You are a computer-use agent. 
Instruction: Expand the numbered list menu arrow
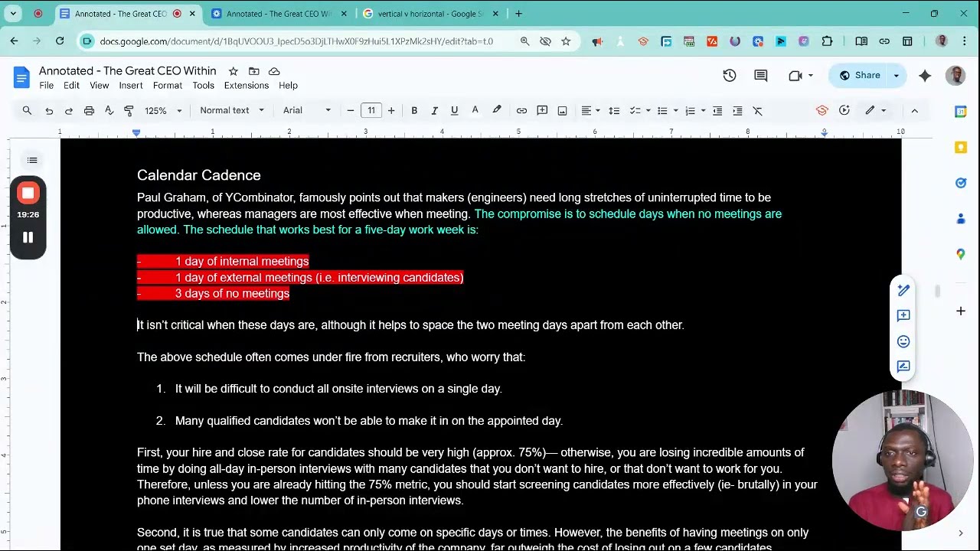pyautogui.click(x=703, y=111)
